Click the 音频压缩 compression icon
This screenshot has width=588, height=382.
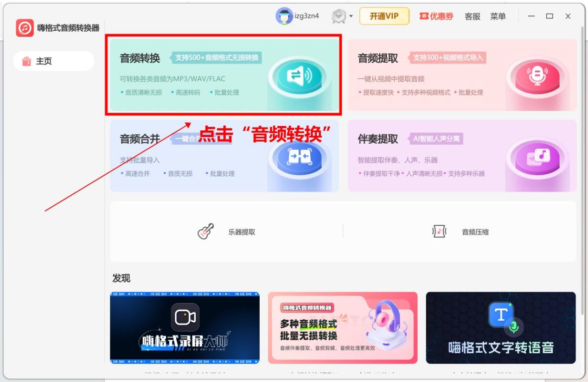pos(439,231)
